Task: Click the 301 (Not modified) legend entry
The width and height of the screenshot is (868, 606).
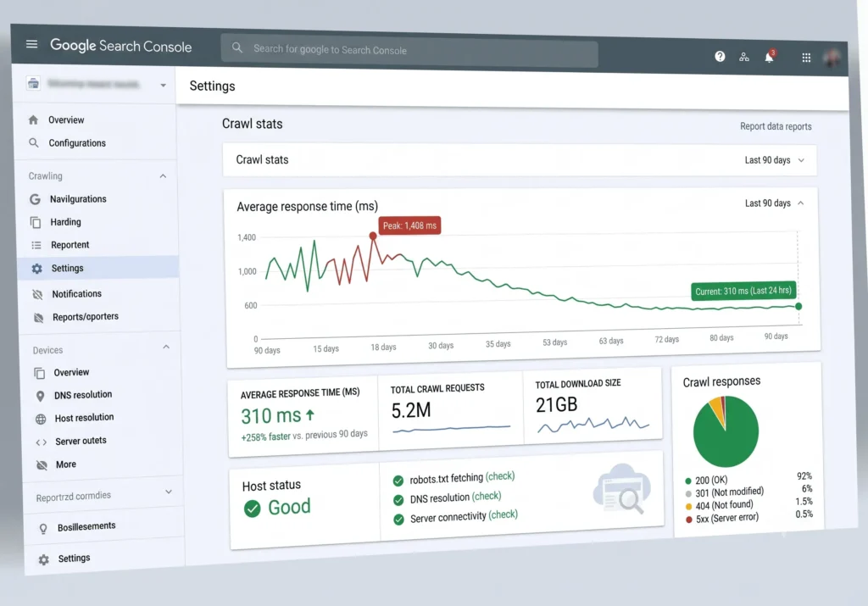Action: [730, 492]
